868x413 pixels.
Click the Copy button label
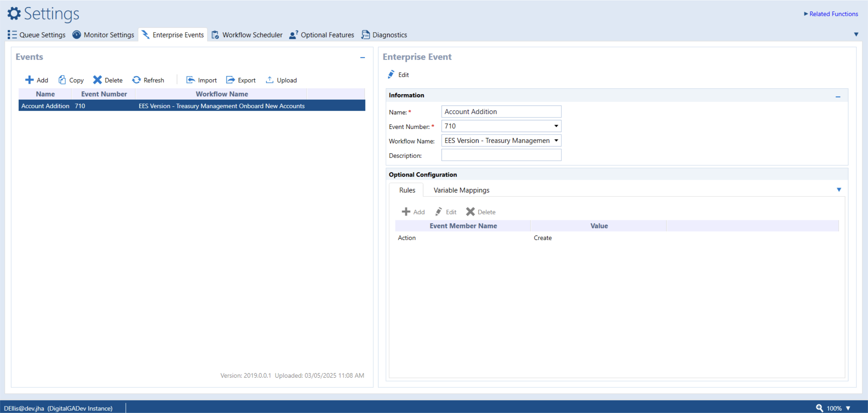(76, 80)
